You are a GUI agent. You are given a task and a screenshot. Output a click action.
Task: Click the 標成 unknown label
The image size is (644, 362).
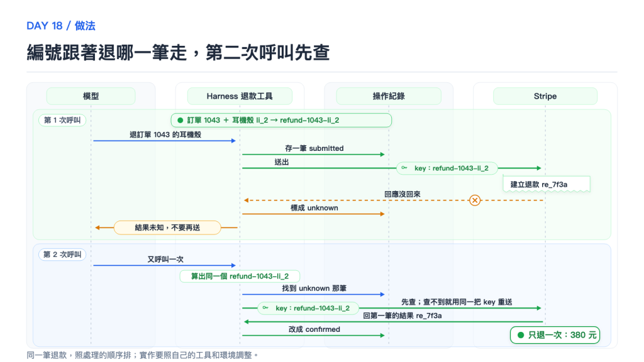314,207
